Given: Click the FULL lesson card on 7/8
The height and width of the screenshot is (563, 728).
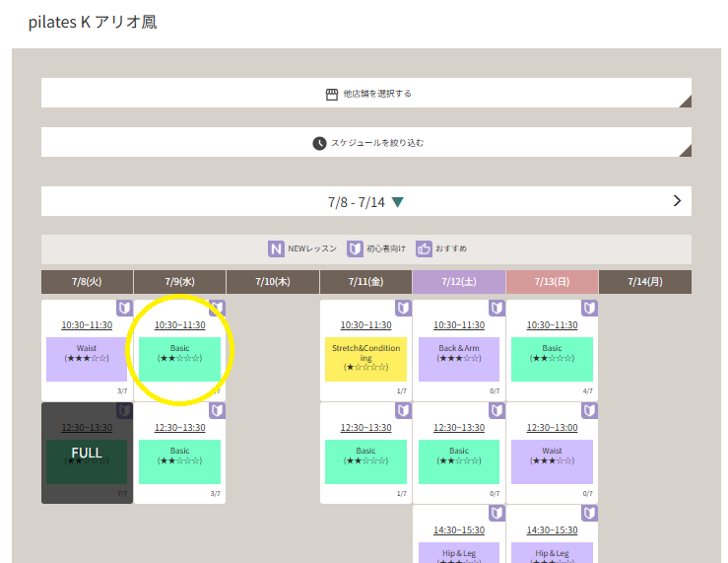Looking at the screenshot, I should 87,454.
